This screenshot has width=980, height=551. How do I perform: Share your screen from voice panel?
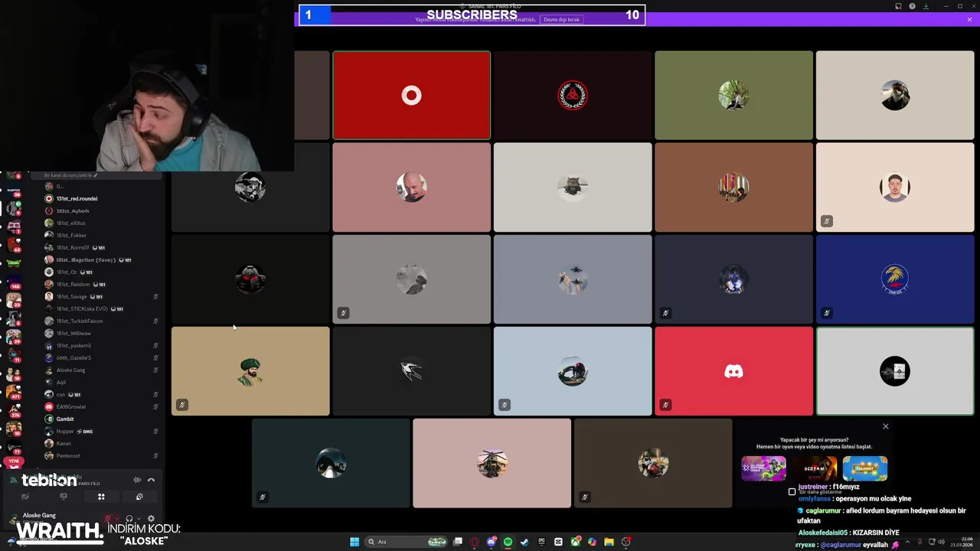tap(64, 497)
